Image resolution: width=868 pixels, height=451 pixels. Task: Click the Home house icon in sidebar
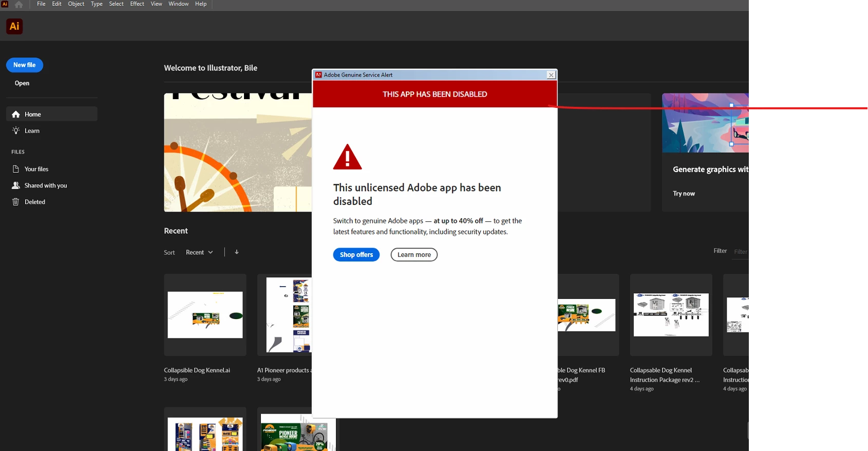click(16, 114)
